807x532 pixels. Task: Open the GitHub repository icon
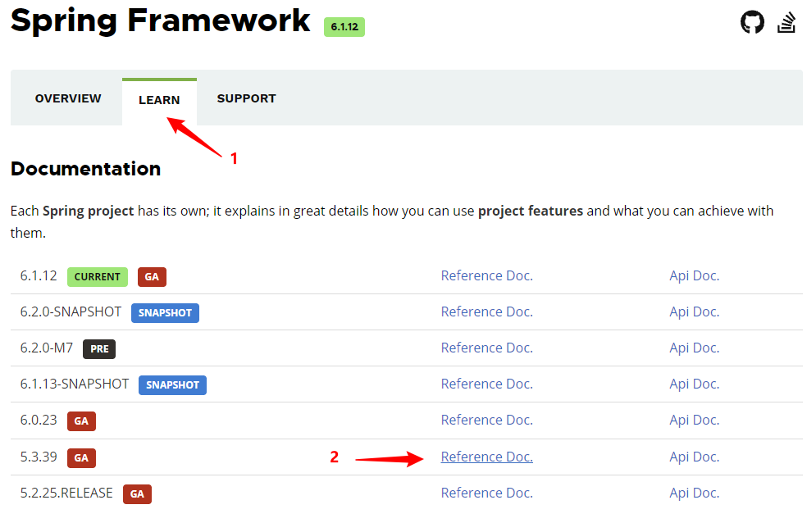pos(752,22)
